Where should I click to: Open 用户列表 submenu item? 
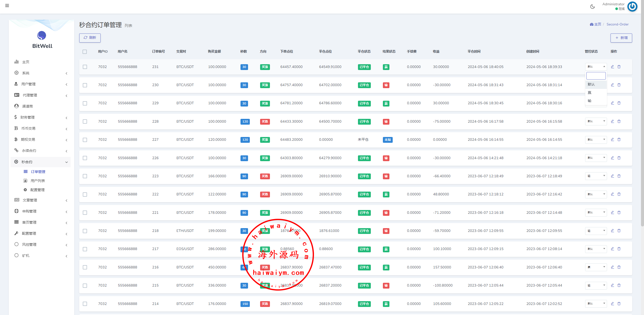coord(38,181)
